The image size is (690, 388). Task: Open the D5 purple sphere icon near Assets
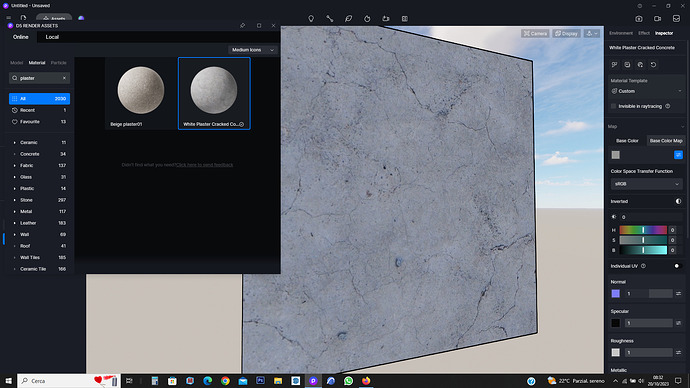click(81, 18)
